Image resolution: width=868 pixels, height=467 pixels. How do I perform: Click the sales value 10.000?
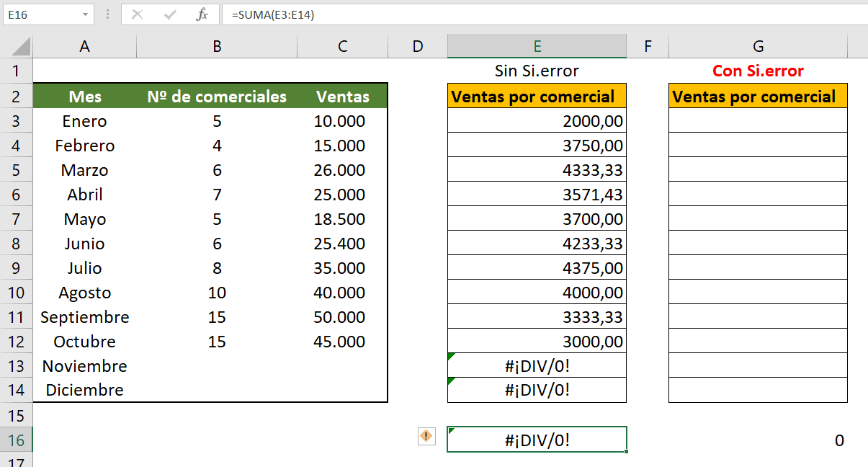coord(343,120)
